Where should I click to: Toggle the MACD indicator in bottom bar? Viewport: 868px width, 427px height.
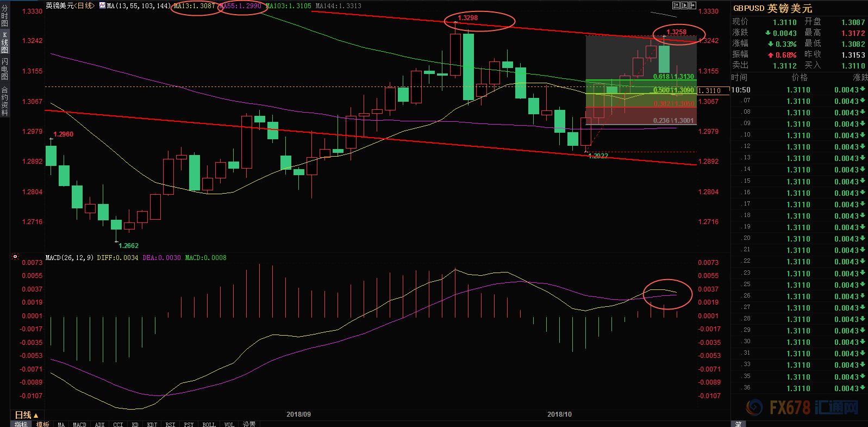[79, 424]
